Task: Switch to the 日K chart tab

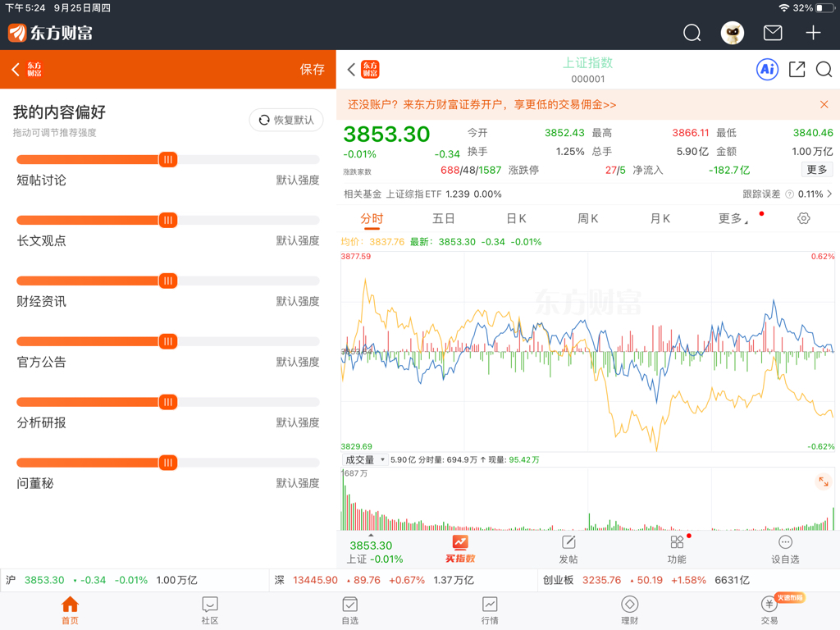Action: (x=516, y=218)
